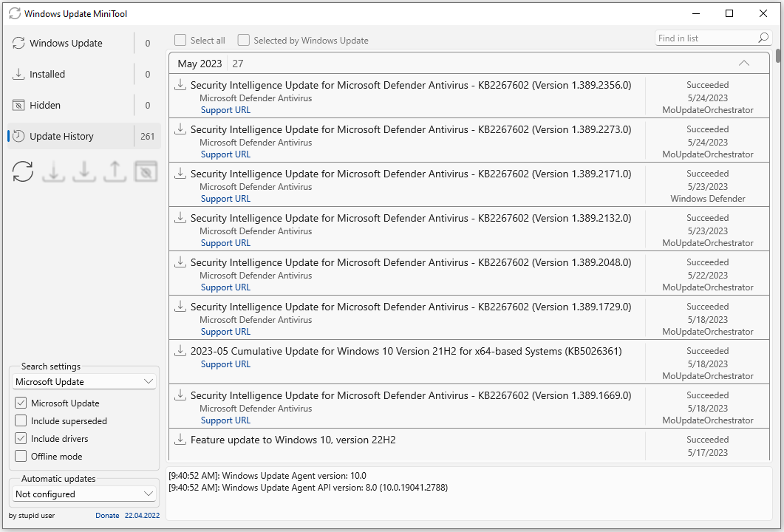
Task: Open Support URL for Version 1.389.2273.0
Action: (x=225, y=154)
